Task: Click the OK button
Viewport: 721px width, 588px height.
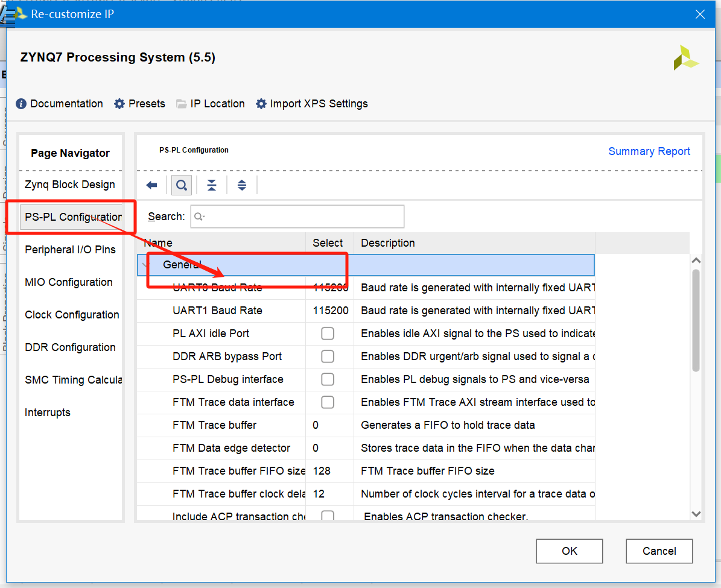Action: coord(570,551)
